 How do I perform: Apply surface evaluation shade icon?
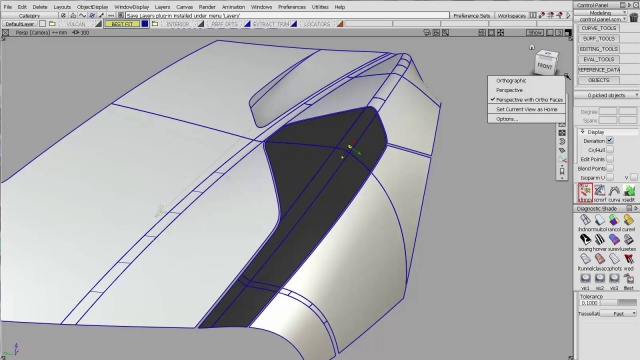click(614, 240)
